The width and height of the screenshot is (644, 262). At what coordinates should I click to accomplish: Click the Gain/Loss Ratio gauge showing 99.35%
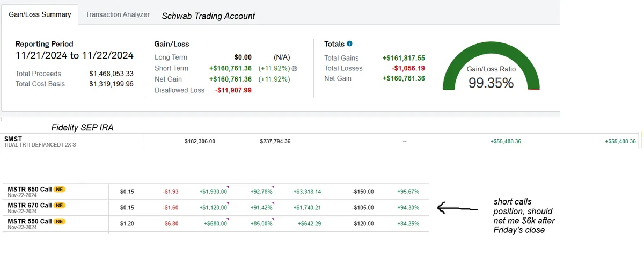coord(491,67)
